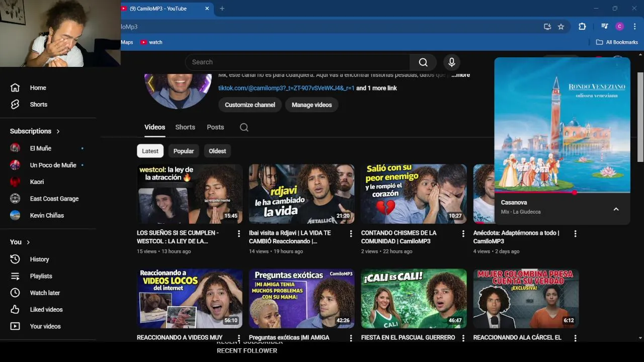Open media control icon in Chrome toolbar
The width and height of the screenshot is (644, 362).
(605, 27)
